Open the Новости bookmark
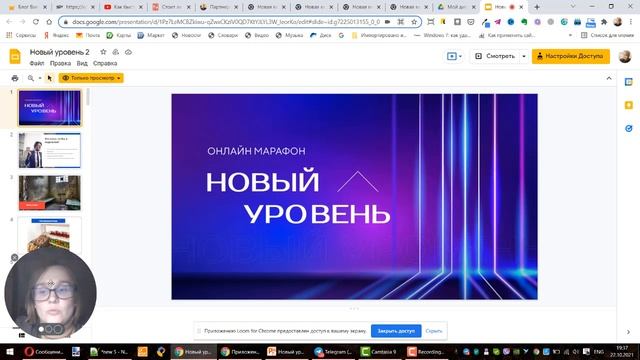This screenshot has width=640, height=360. click(x=187, y=36)
